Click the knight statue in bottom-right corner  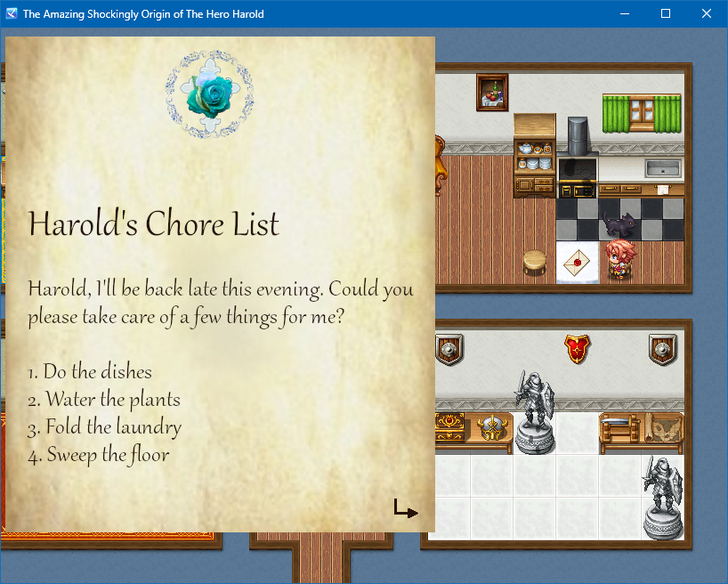663,498
